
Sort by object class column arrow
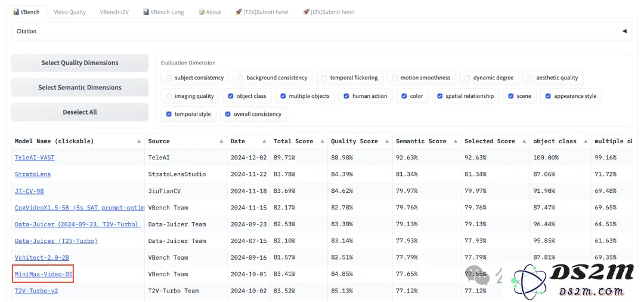[586, 141]
